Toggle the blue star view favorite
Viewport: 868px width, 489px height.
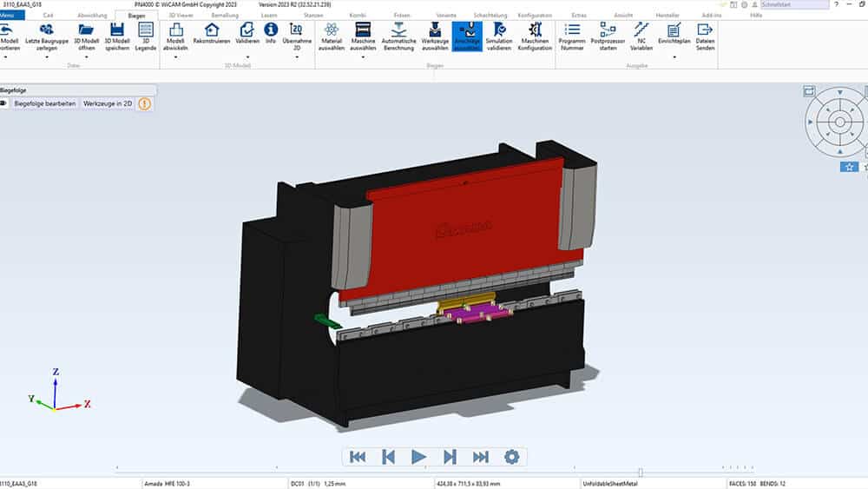849,167
